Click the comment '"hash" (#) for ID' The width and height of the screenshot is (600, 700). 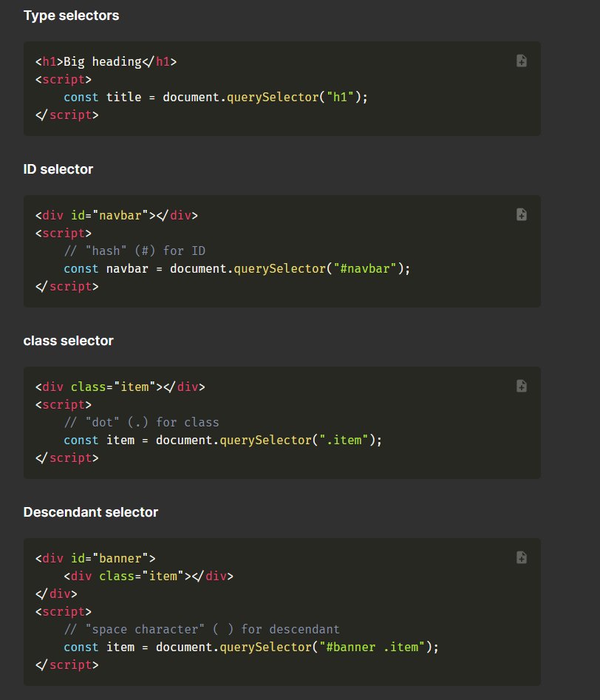click(x=134, y=251)
